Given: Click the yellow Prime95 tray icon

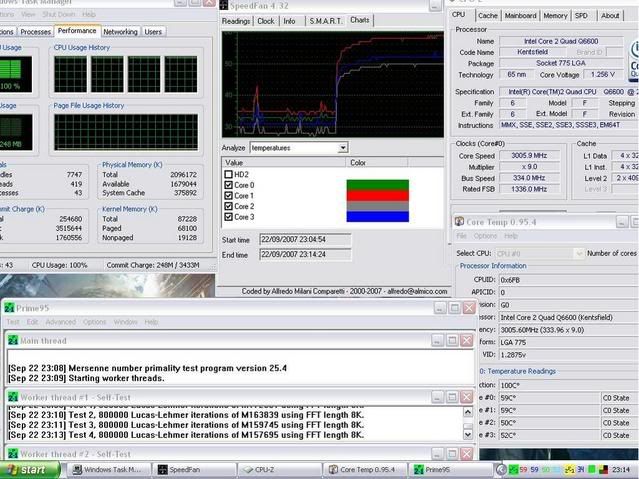Looking at the screenshot, I should point(569,470).
